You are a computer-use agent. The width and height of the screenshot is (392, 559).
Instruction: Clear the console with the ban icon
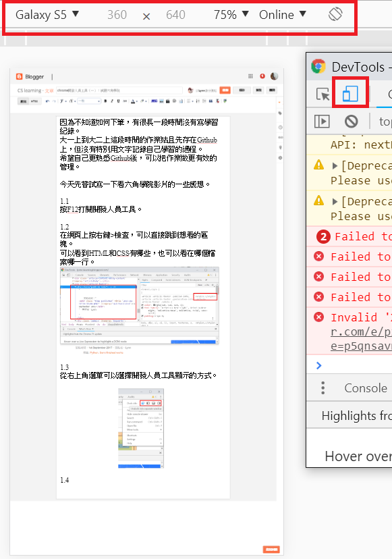tap(351, 122)
